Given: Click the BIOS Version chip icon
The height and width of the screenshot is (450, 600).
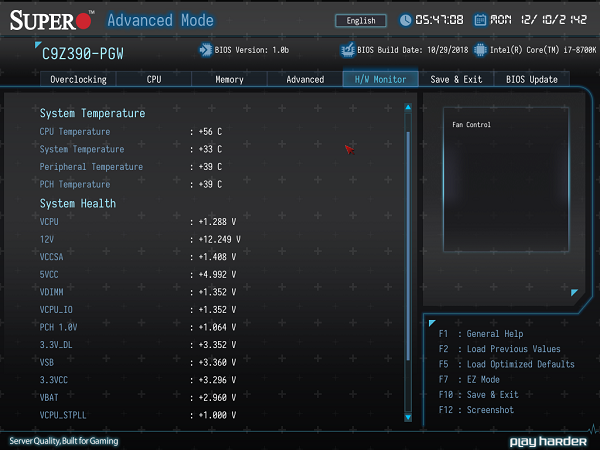Looking at the screenshot, I should (x=206, y=48).
